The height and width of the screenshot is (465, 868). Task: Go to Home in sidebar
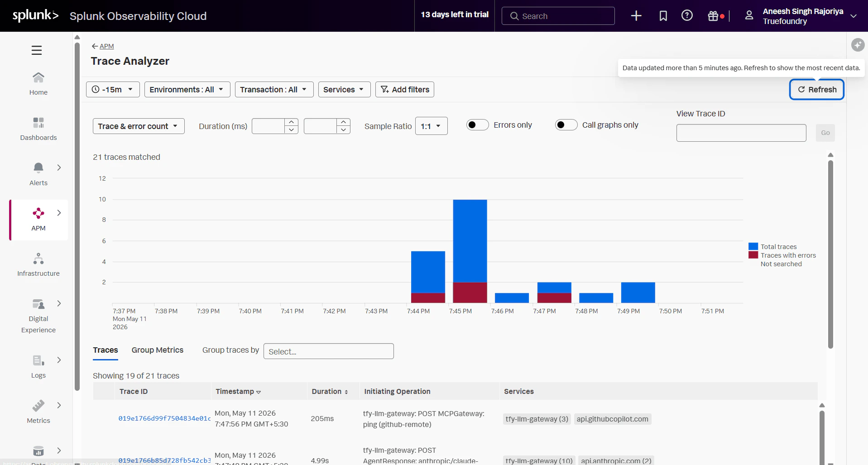(x=38, y=84)
